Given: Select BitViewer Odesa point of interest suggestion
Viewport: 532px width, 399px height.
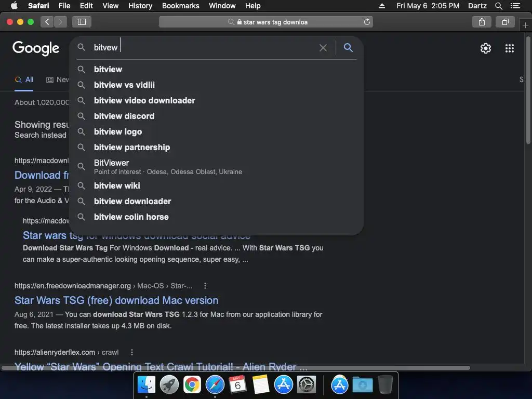Looking at the screenshot, I should point(217,167).
